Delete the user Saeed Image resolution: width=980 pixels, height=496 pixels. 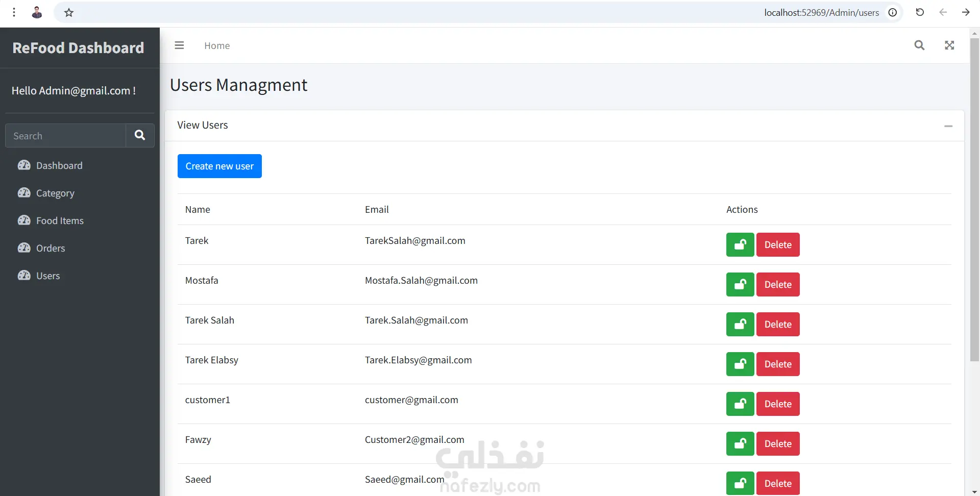click(778, 483)
